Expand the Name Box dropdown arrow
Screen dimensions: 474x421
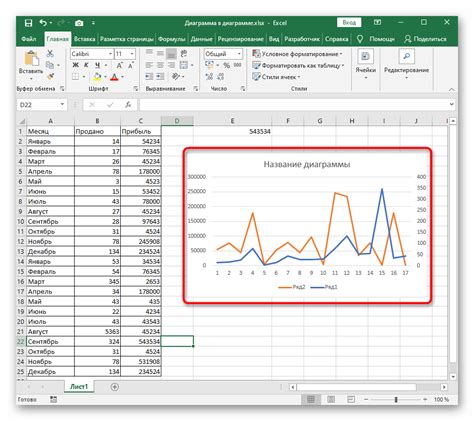[62, 105]
